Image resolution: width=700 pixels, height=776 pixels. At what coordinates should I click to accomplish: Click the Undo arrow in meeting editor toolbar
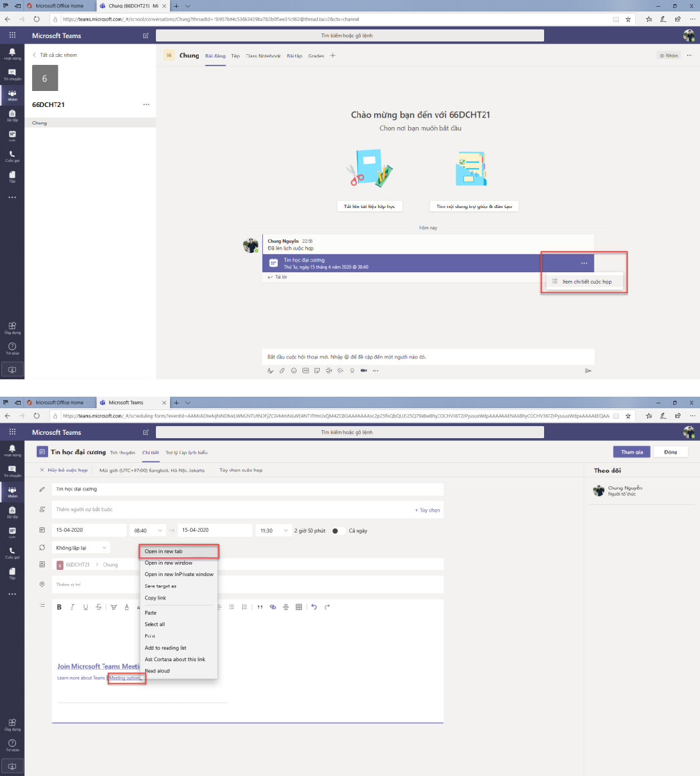point(314,607)
